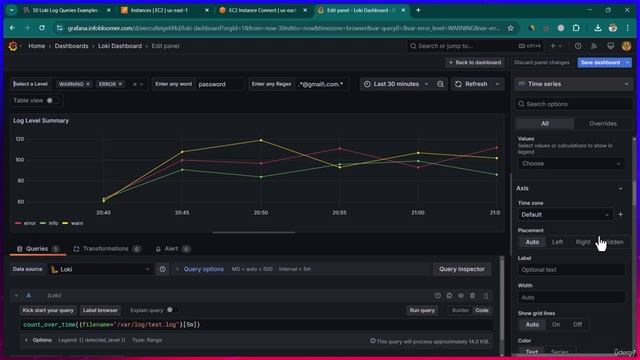This screenshot has height=360, width=640.
Task: Select the All options tab
Action: (x=545, y=124)
